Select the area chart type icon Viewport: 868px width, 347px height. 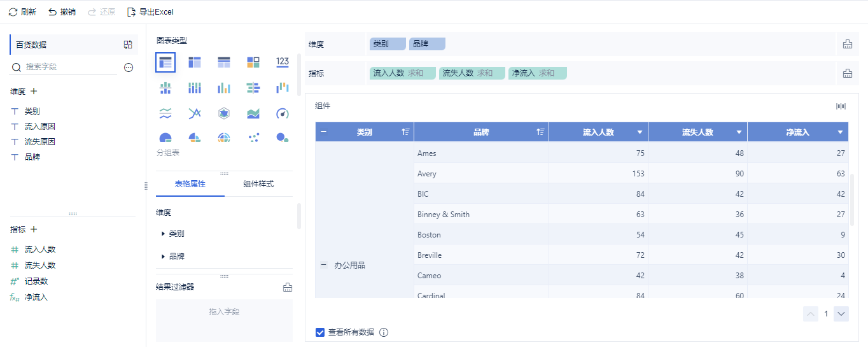253,113
